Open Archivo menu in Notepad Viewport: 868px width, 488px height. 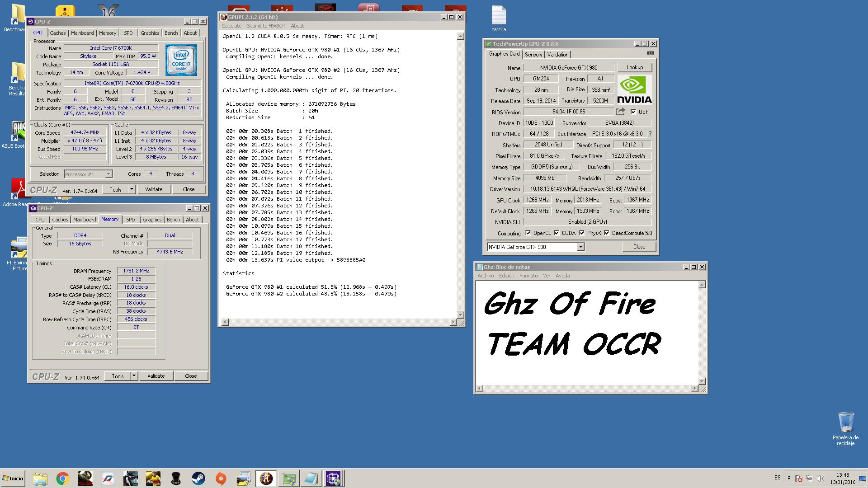(x=486, y=276)
